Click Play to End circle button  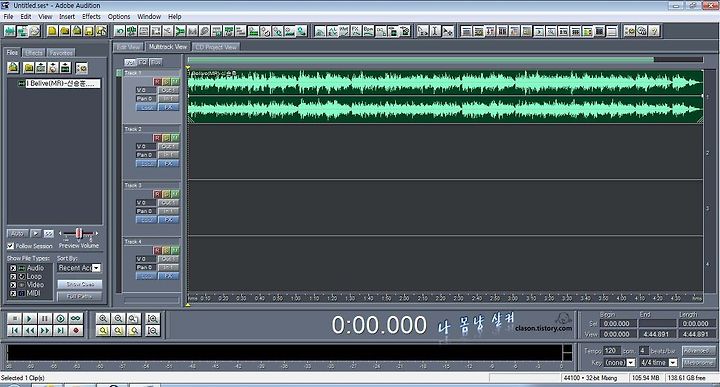(60, 318)
